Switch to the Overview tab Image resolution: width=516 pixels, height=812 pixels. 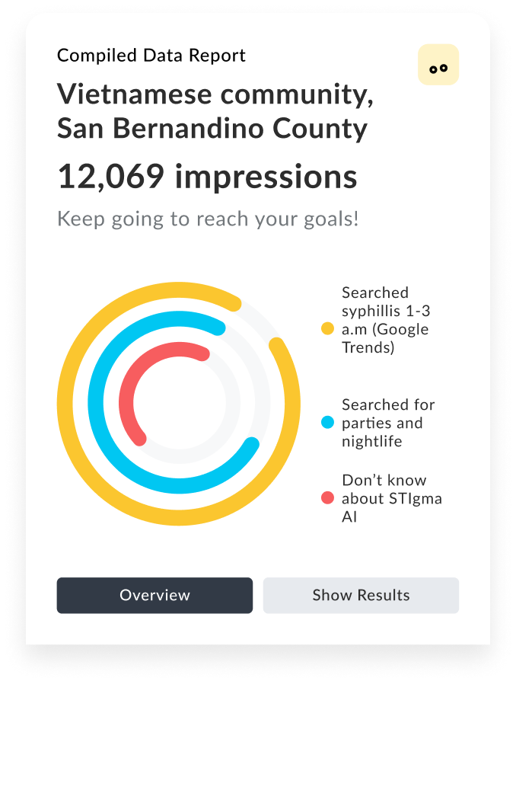coord(154,596)
